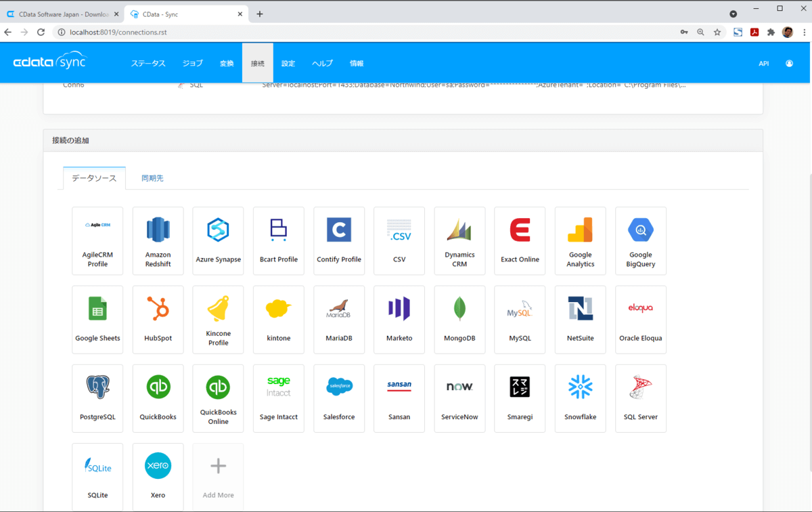Viewport: 812px width, 512px height.
Task: Select the Google Analytics connector
Action: [x=580, y=241]
